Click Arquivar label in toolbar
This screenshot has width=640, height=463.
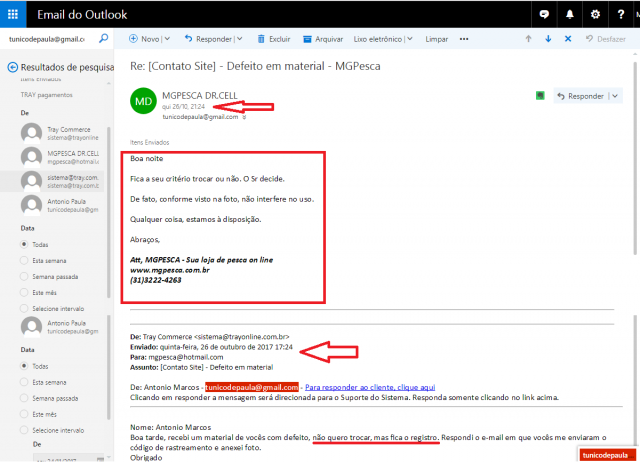(x=329, y=39)
